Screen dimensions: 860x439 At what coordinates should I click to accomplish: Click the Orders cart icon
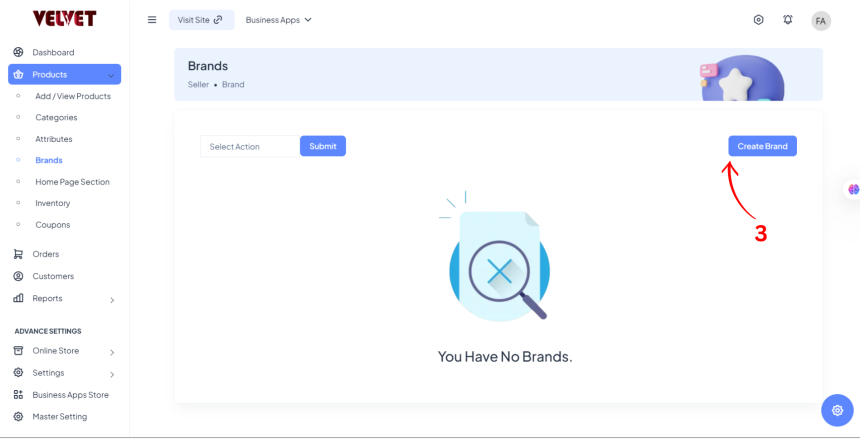point(18,254)
